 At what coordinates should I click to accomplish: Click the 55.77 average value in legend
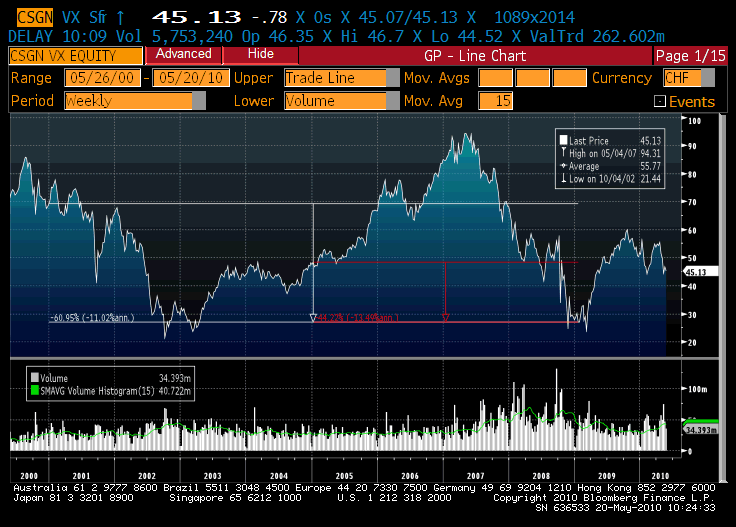tap(650, 166)
